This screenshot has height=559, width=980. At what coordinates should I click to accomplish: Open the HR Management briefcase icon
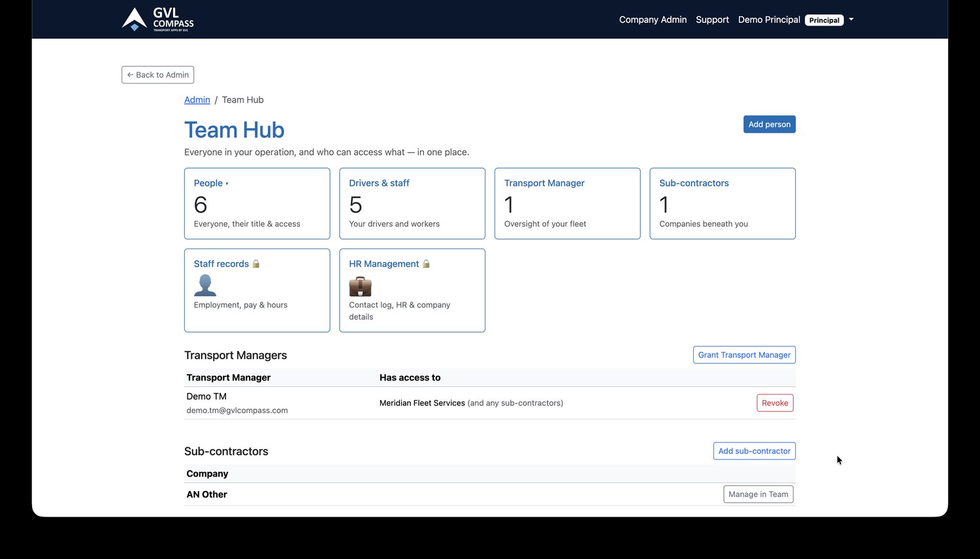(x=360, y=286)
